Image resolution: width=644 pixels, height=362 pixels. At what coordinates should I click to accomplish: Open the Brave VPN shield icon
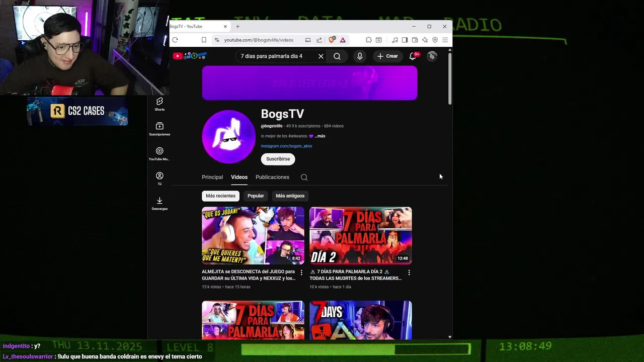point(435,40)
